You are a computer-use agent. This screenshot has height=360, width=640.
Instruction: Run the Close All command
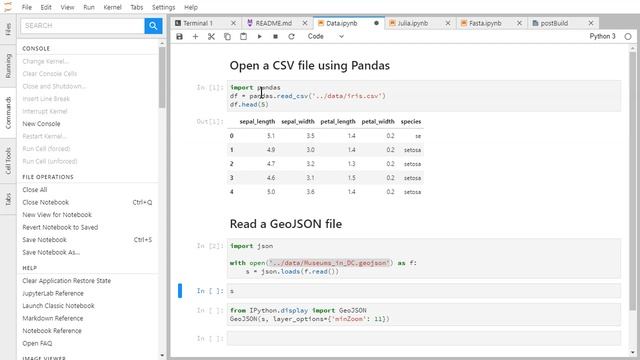(x=35, y=190)
